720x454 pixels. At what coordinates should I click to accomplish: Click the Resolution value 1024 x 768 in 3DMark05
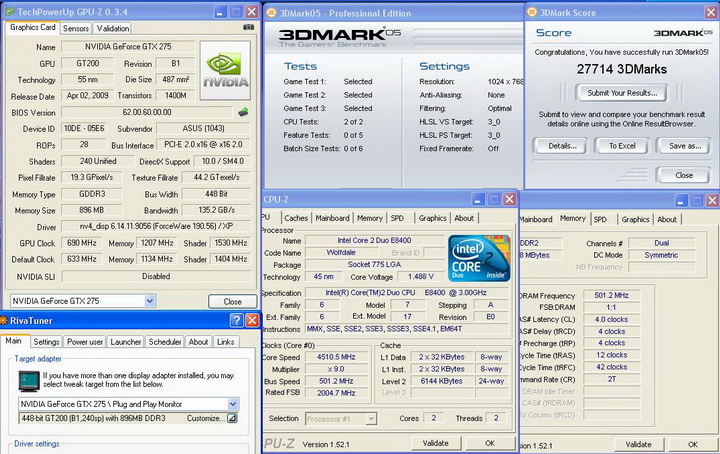coord(505,82)
